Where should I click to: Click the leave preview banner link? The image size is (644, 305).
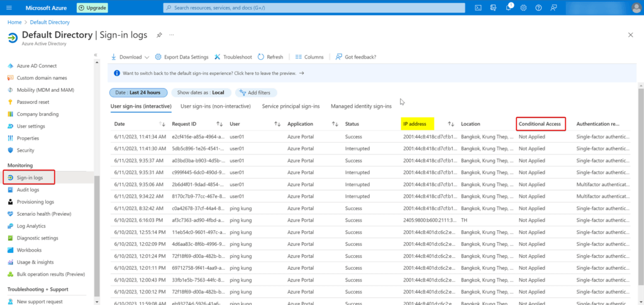click(x=214, y=73)
